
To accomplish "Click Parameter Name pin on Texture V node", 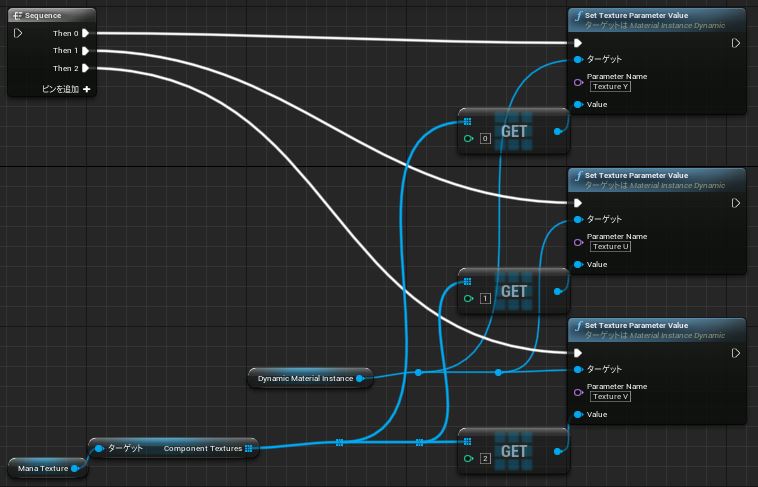I will click(x=578, y=392).
